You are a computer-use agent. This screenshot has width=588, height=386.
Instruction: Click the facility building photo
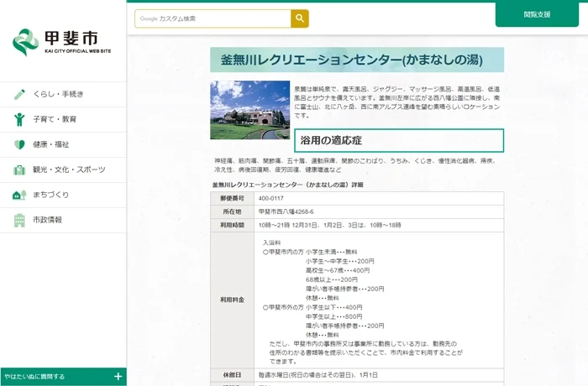250,110
